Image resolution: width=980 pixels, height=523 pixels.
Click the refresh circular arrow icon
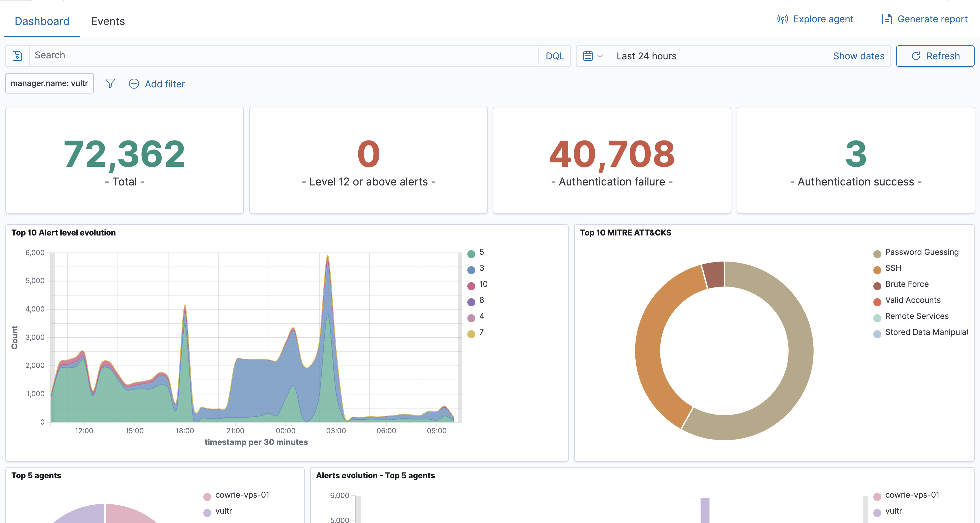tap(916, 56)
